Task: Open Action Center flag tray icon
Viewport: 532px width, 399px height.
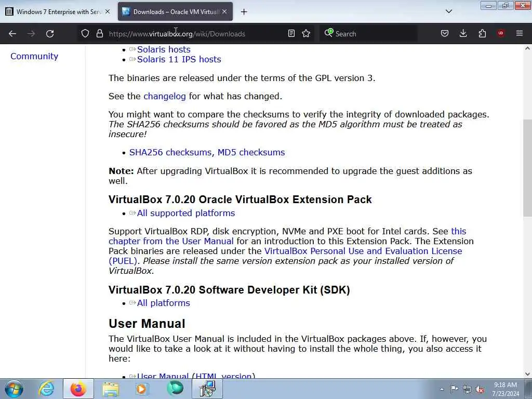Action: [454, 389]
